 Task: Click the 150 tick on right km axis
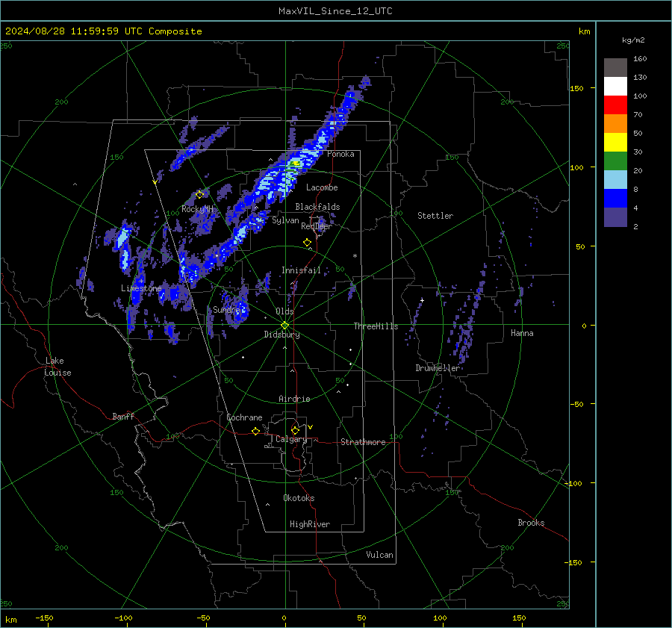[577, 88]
